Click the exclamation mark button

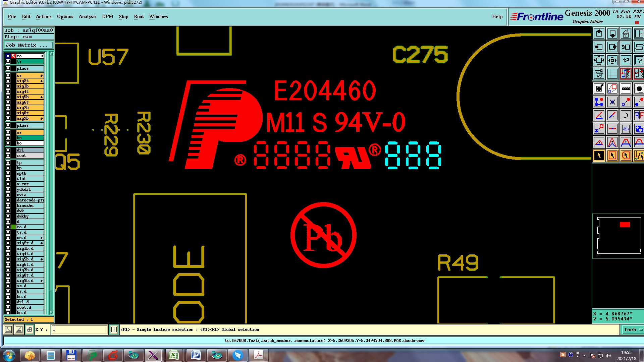point(114,329)
